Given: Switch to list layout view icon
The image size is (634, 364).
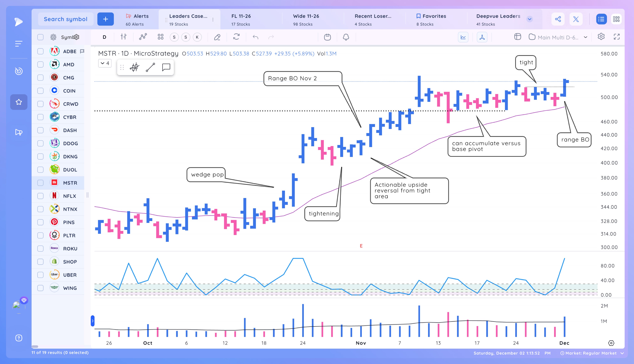Looking at the screenshot, I should [601, 19].
